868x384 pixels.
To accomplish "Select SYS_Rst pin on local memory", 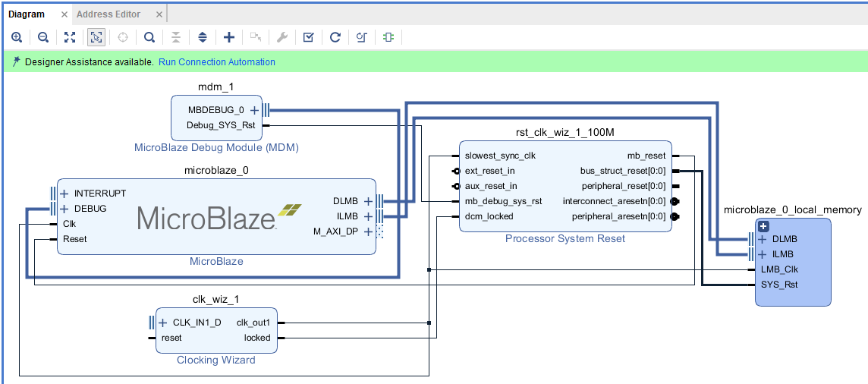I will coord(779,285).
